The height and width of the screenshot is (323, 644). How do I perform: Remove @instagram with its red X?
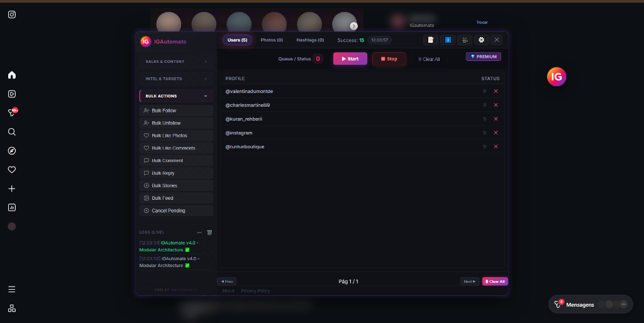pyautogui.click(x=496, y=133)
